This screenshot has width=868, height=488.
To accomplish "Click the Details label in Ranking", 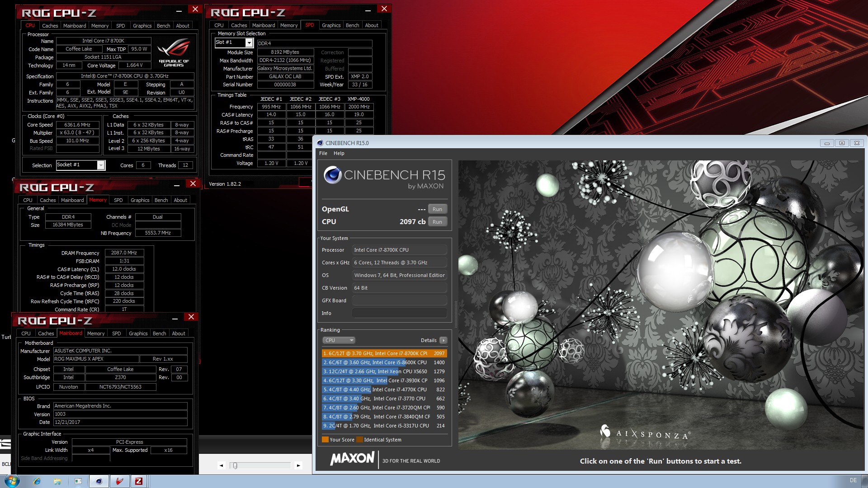I will click(429, 340).
